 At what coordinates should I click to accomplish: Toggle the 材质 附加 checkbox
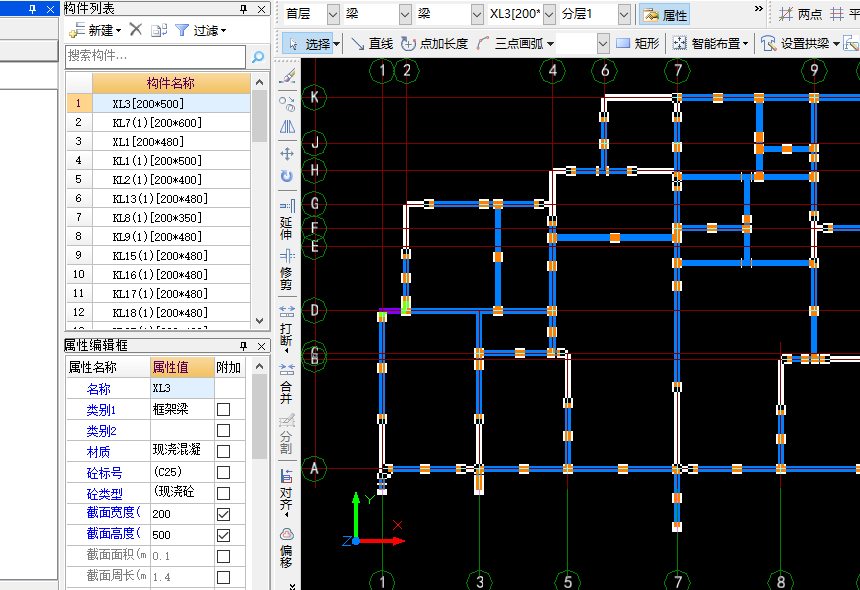pyautogui.click(x=223, y=451)
